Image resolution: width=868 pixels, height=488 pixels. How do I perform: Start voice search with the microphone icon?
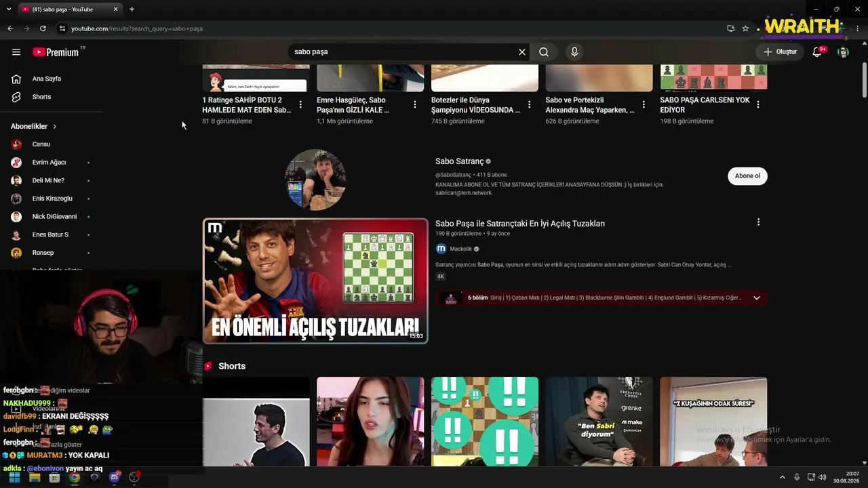click(x=574, y=52)
